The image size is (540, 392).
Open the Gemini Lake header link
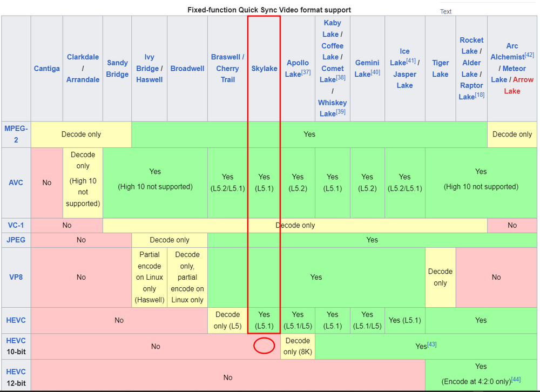[366, 68]
